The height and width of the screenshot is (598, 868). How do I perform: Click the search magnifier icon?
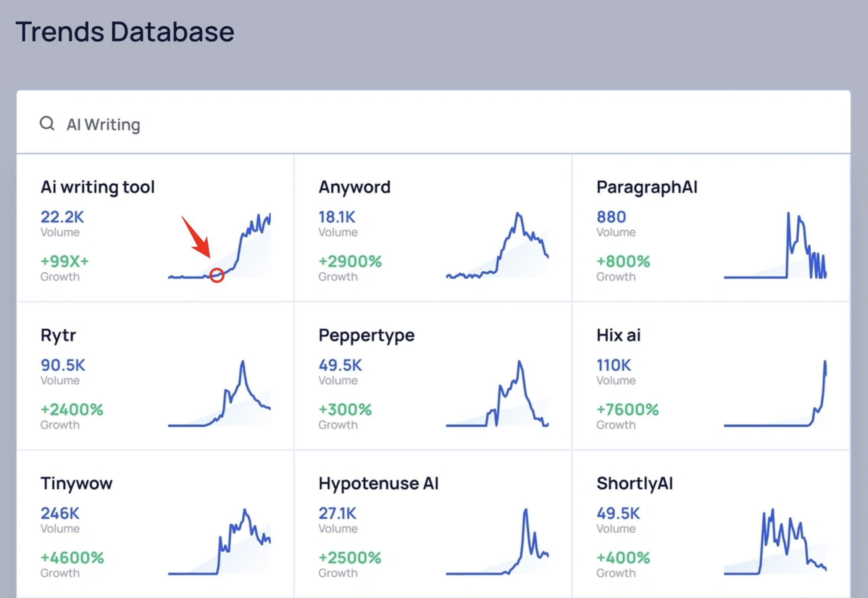(x=47, y=123)
